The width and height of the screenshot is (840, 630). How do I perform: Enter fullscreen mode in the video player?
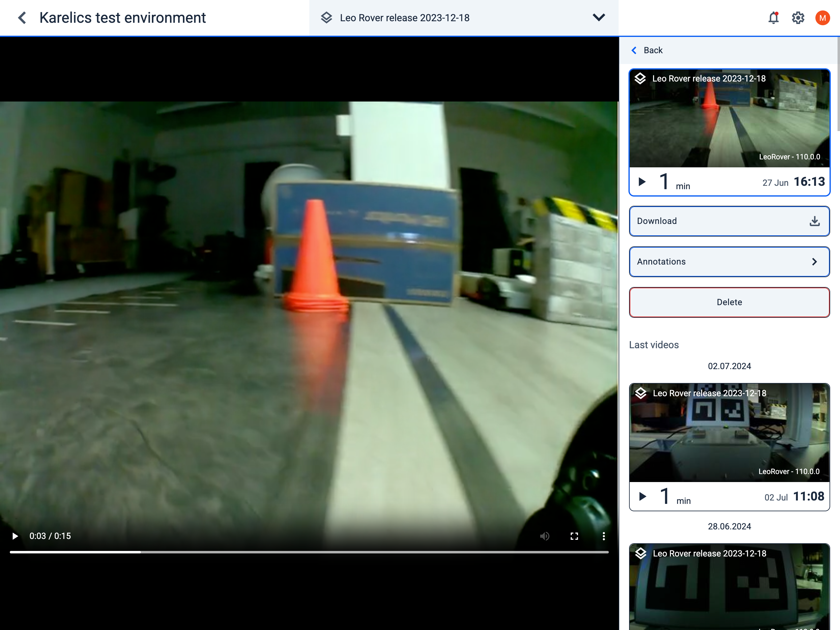point(574,536)
